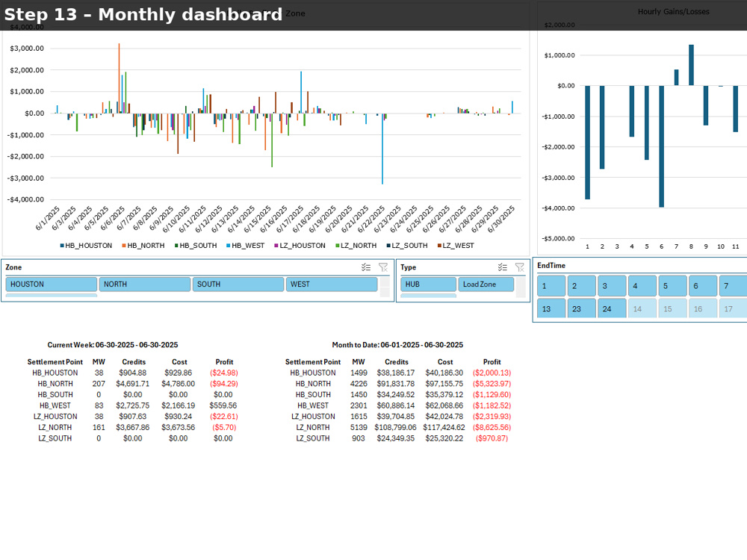Select EndTime hour 7 slicer item
This screenshot has width=747, height=560.
(x=733, y=286)
